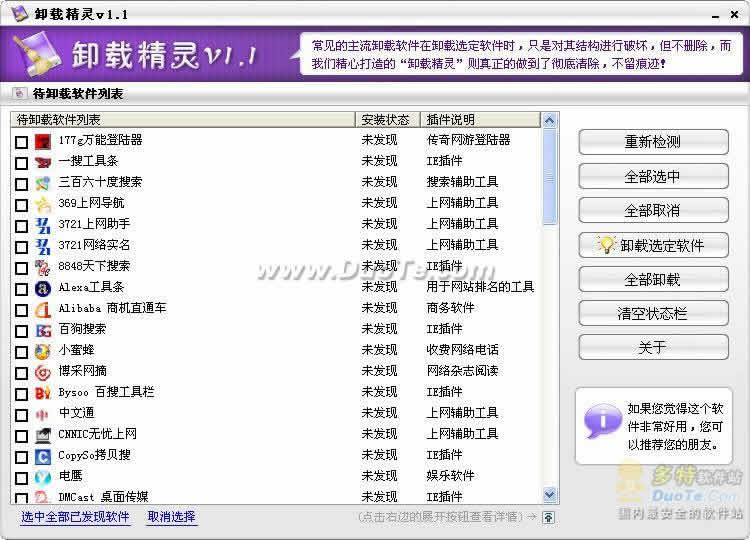Click 商务软件 description text
The height and width of the screenshot is (540, 750).
click(x=450, y=308)
